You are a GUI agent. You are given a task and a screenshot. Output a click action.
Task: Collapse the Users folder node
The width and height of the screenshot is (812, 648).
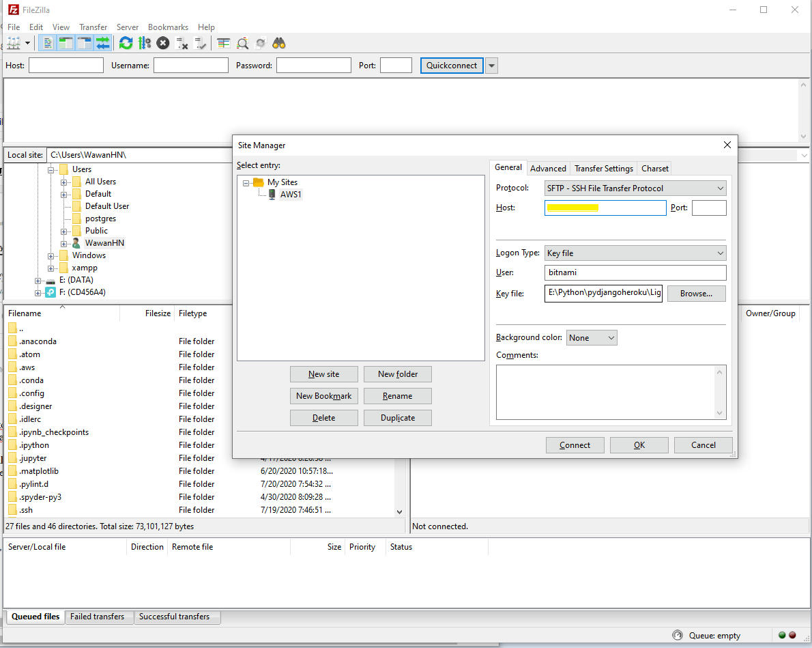click(50, 170)
